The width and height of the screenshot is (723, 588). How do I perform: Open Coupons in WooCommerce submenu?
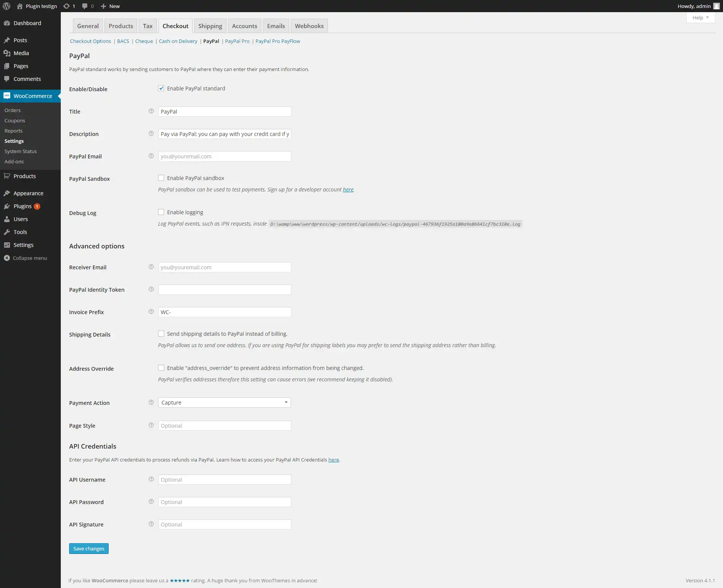click(x=15, y=120)
